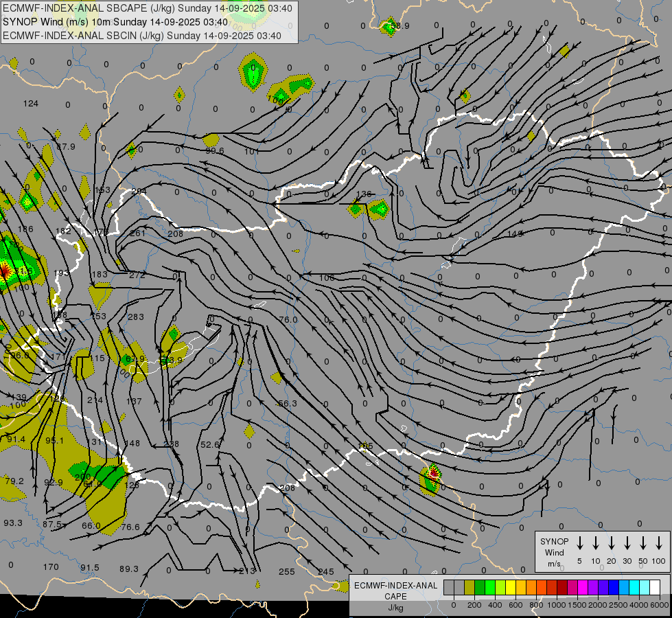
Task: Pick the dark maroon swatch before the 1000 tick
Action: [562, 588]
